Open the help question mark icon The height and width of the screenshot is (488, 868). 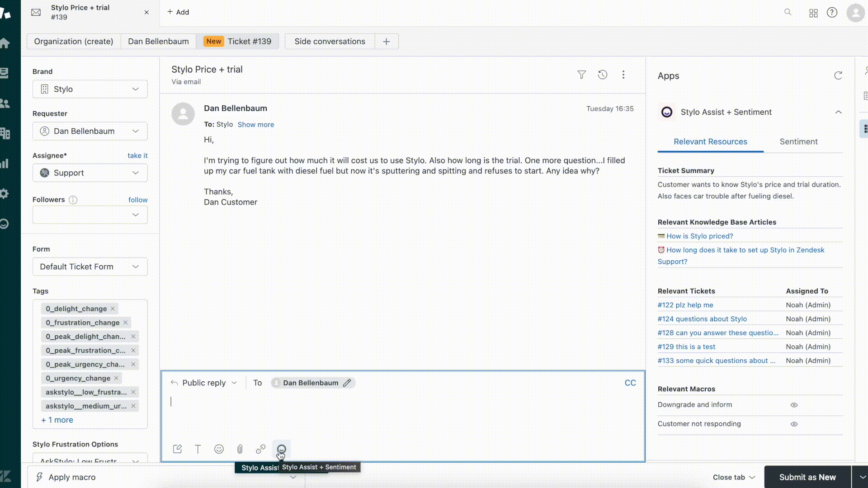point(832,13)
